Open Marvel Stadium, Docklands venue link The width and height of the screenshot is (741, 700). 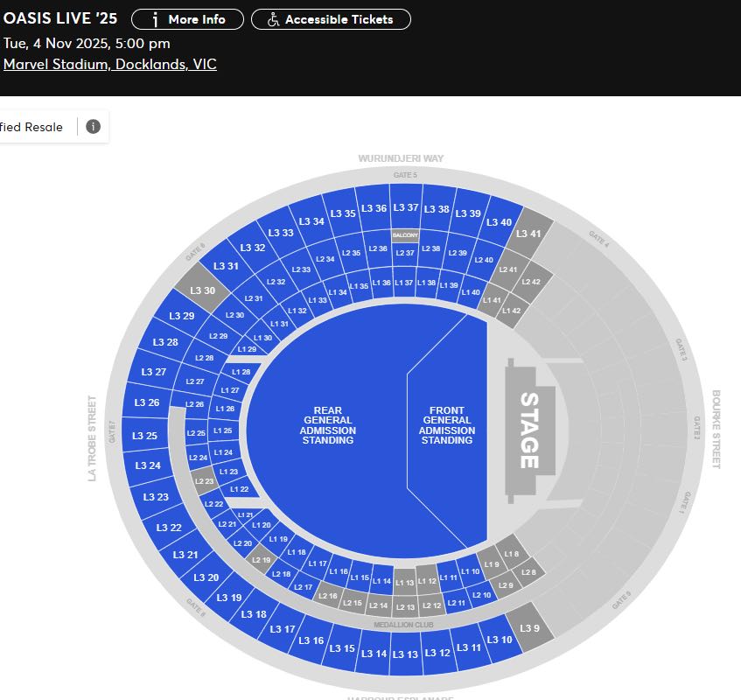point(110,64)
